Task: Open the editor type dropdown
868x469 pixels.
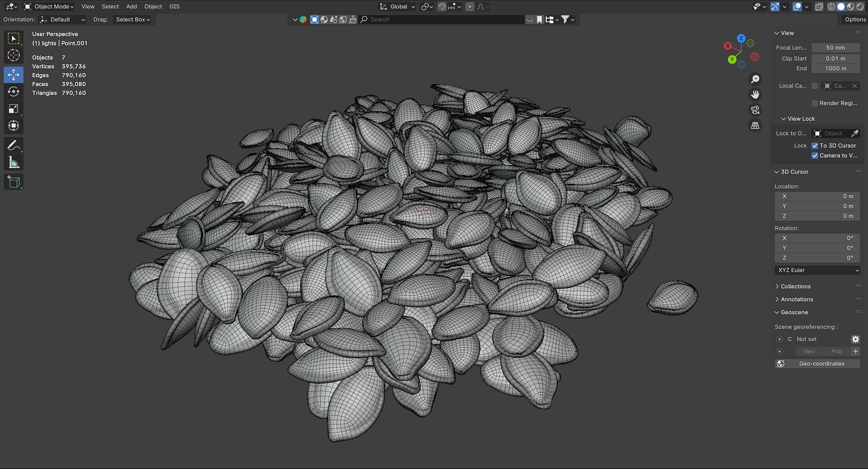Action: 12,7
